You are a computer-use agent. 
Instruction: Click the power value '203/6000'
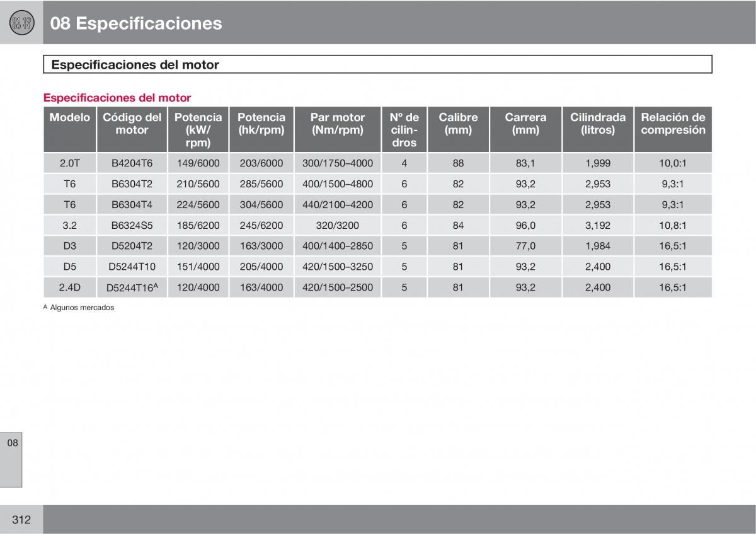pos(261,163)
